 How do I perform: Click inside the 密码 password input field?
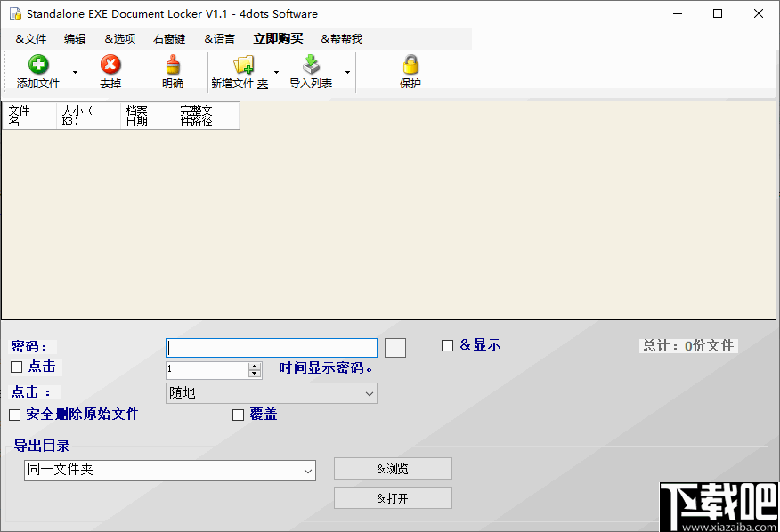click(271, 348)
